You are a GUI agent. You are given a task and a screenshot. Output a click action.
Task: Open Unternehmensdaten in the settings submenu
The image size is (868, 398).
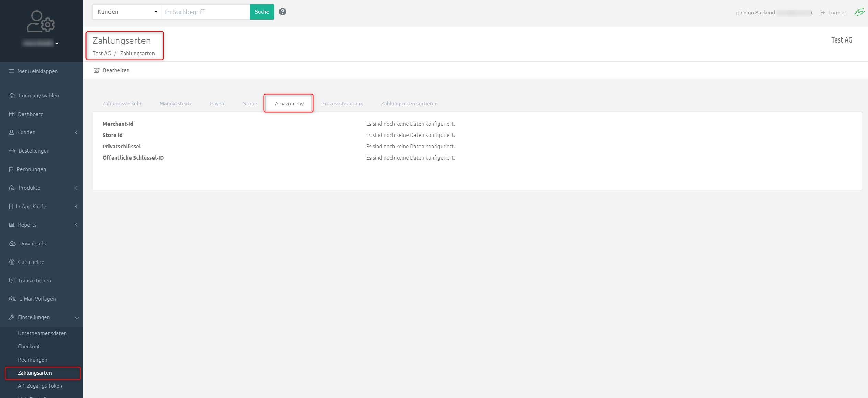[42, 333]
